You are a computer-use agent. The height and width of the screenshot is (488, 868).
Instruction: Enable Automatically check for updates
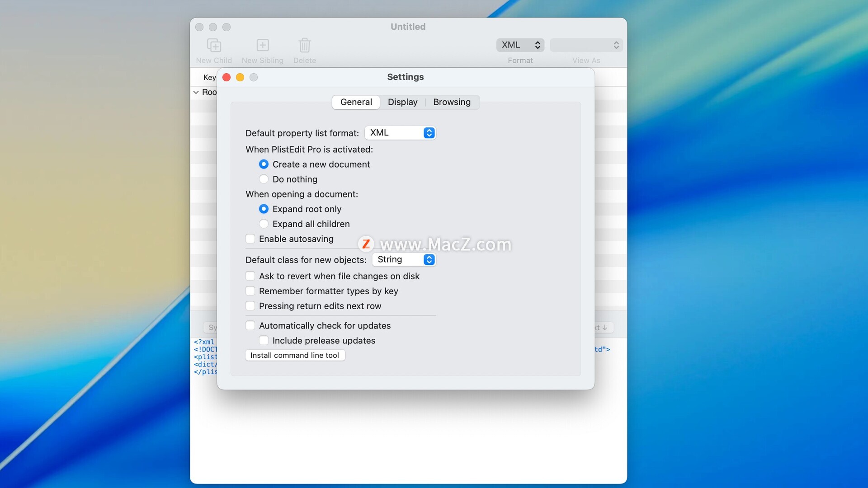pyautogui.click(x=250, y=325)
